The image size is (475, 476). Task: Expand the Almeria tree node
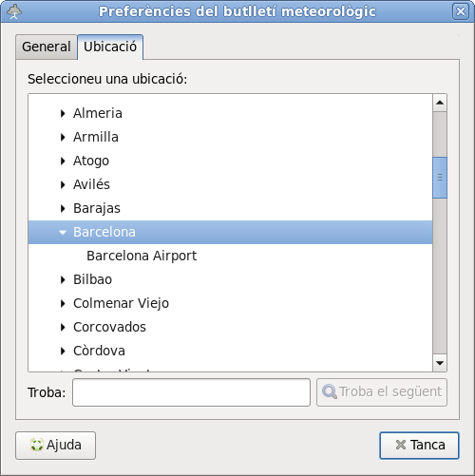63,113
